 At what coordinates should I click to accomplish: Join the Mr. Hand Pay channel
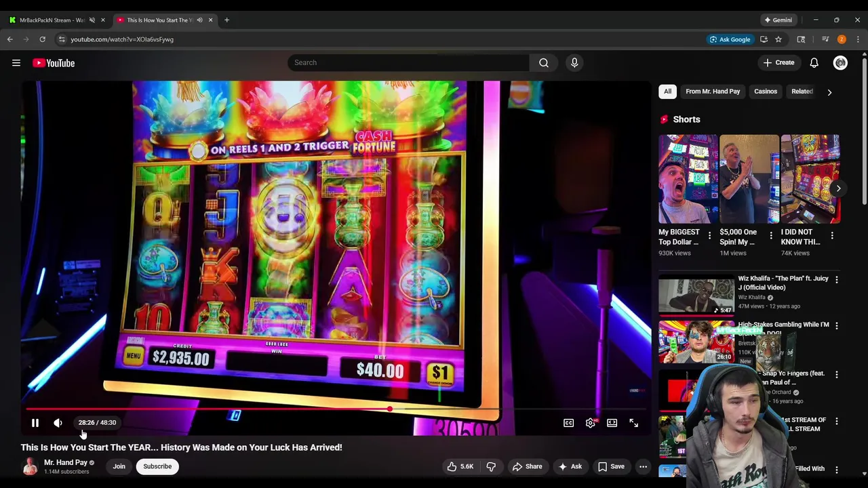point(119,466)
